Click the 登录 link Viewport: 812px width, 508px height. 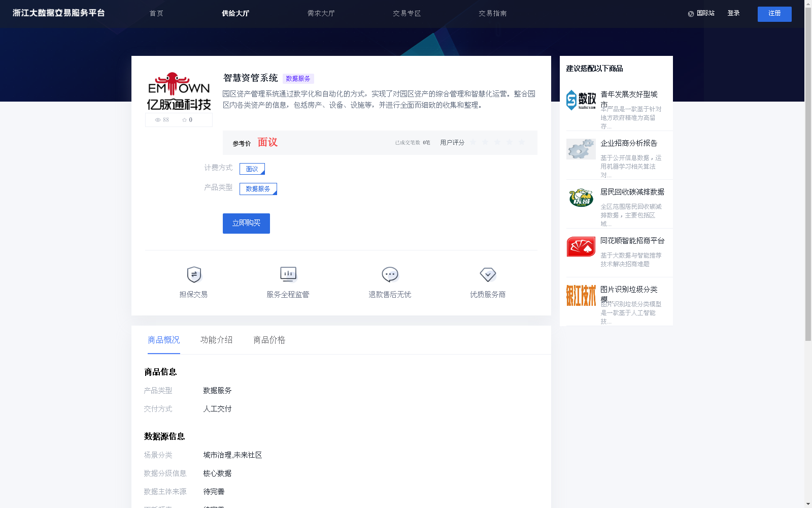click(x=733, y=13)
